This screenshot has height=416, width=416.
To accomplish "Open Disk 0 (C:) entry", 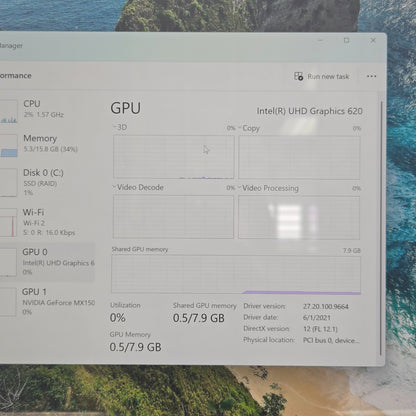I will [x=47, y=183].
